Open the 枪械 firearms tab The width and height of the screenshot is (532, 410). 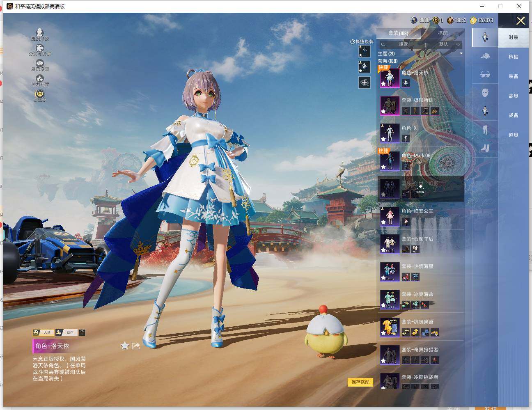[x=514, y=57]
